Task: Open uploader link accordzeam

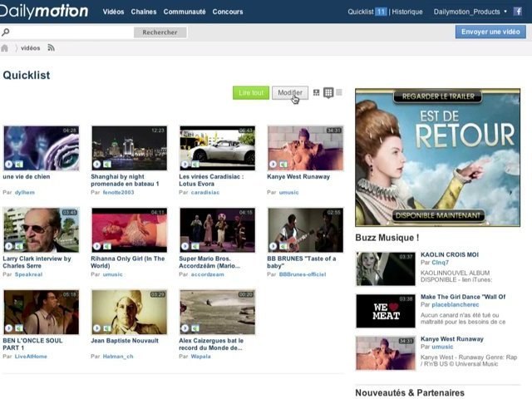Action: (x=207, y=274)
